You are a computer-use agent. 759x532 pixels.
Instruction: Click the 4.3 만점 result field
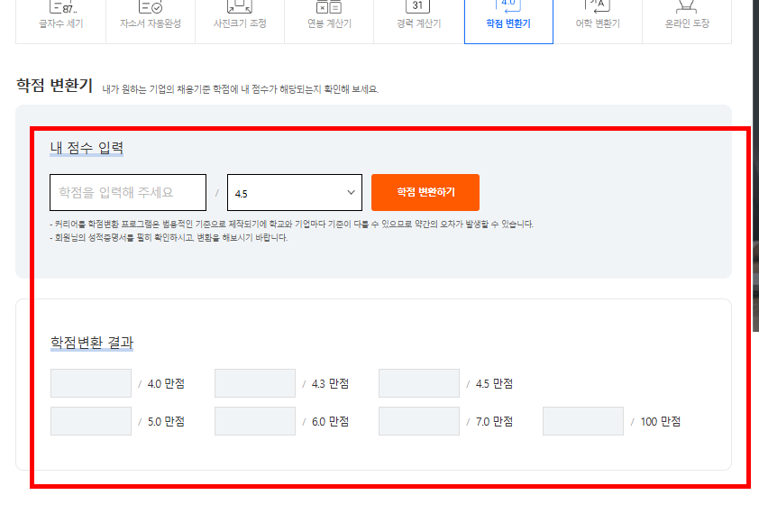[x=254, y=382]
